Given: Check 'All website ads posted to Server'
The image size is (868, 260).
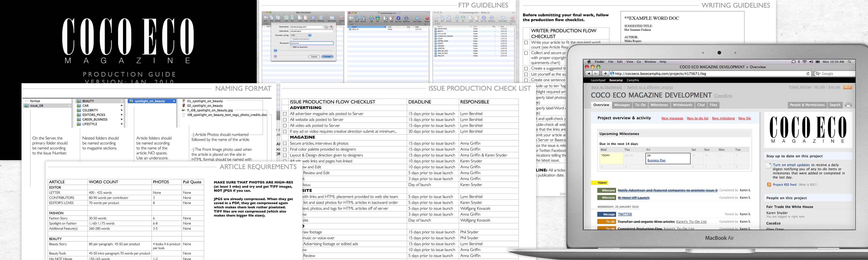Looking at the screenshot, I should pos(285,120).
